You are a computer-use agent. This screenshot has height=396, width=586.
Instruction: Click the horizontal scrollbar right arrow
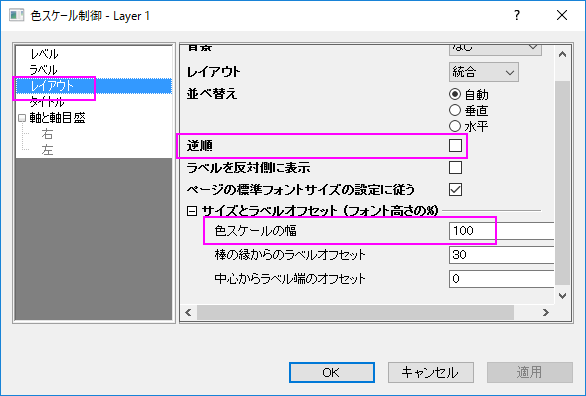point(546,312)
